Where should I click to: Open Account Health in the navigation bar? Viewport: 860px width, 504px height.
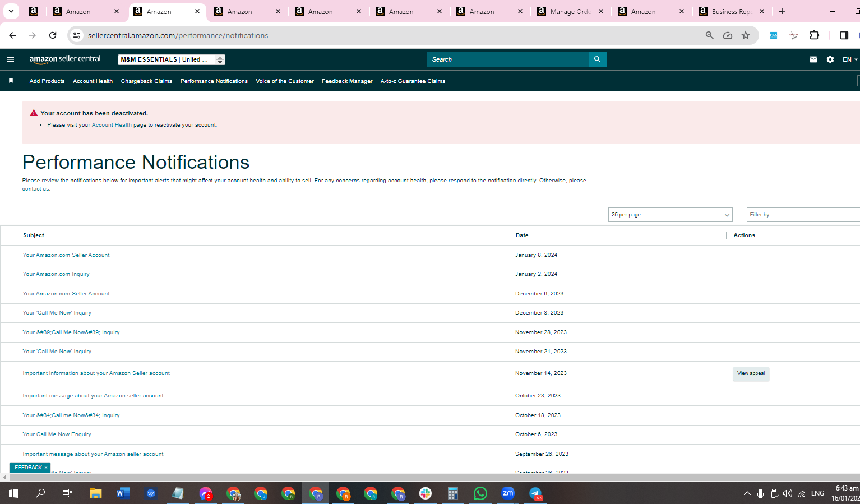[x=93, y=81]
